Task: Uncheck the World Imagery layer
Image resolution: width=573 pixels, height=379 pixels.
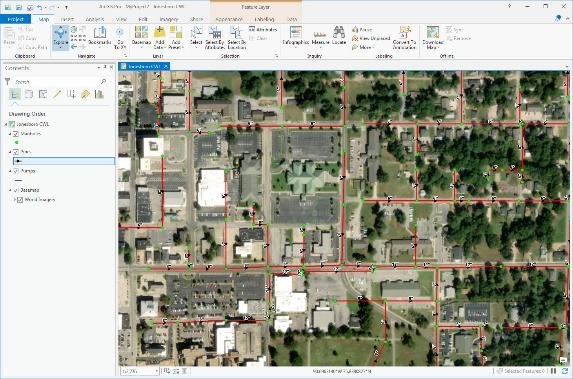Action: 20,200
